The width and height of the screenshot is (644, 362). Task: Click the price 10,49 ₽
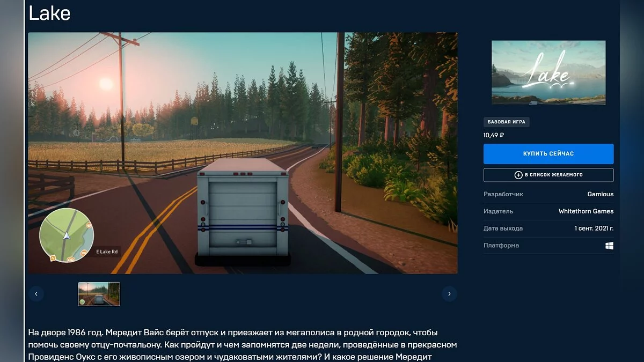[x=494, y=135]
